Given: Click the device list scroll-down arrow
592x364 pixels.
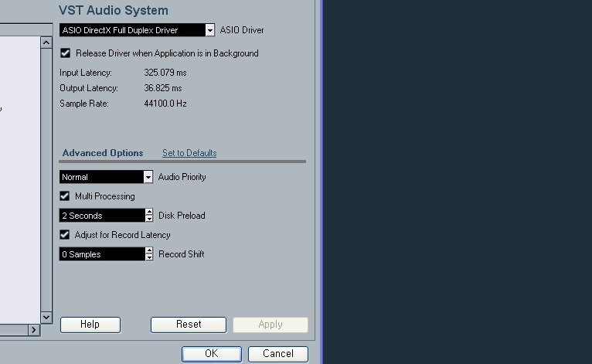Looking at the screenshot, I should [x=46, y=317].
